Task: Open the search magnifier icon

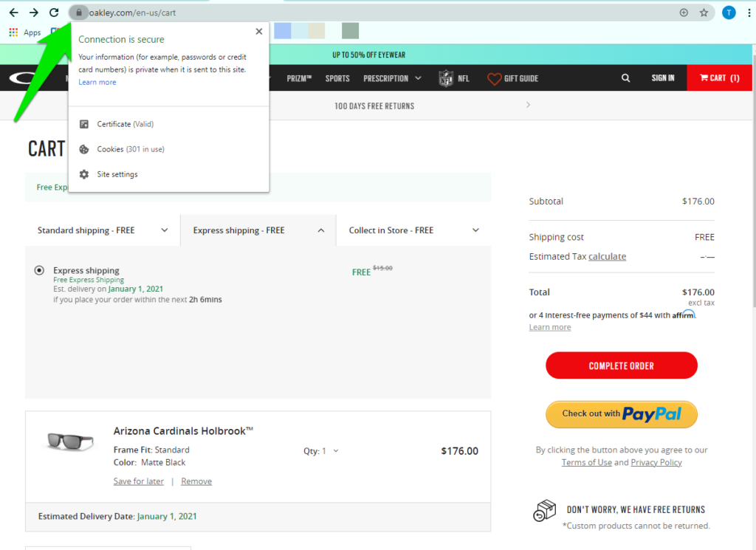Action: tap(625, 78)
